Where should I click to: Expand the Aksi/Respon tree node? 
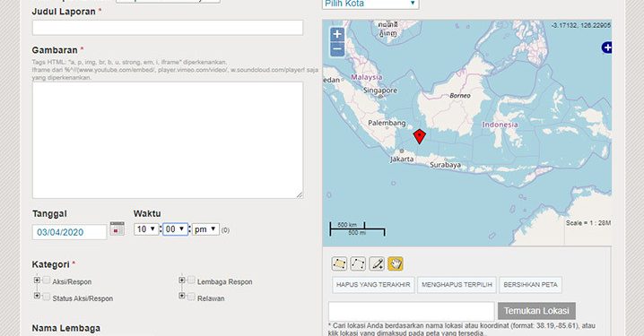tap(37, 280)
